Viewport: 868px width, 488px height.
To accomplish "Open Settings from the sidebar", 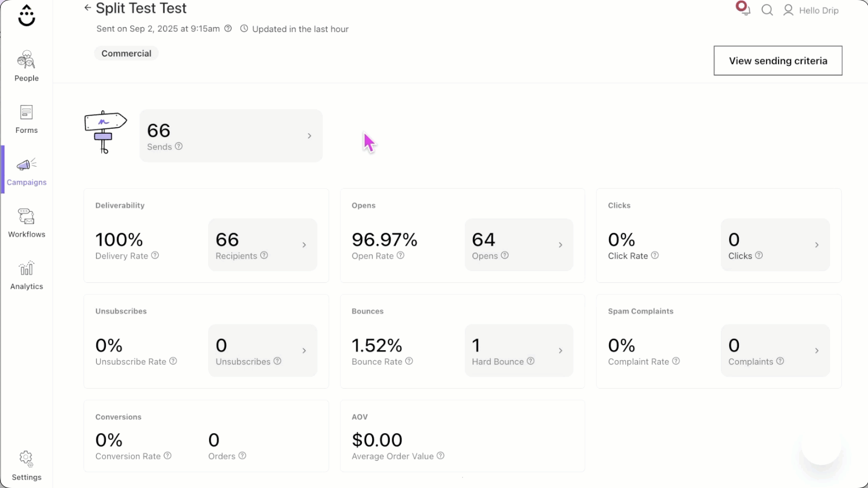I will click(27, 466).
